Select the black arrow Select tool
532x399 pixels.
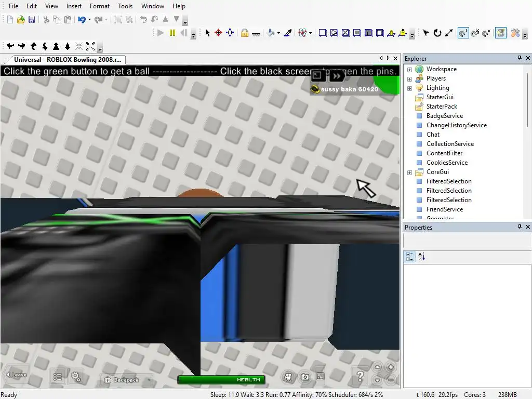tap(208, 33)
